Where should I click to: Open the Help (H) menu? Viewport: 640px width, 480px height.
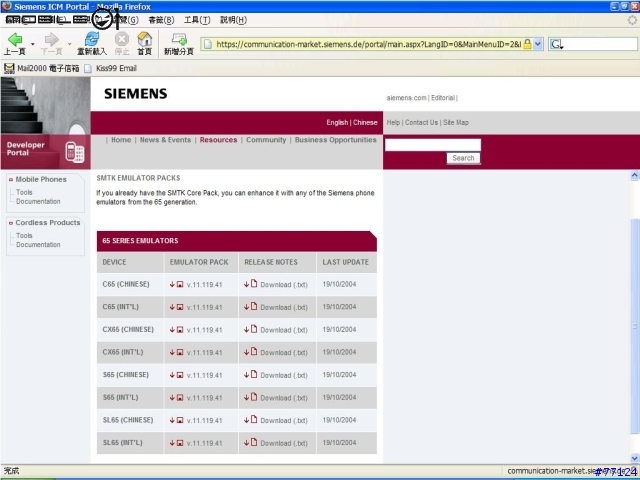click(x=233, y=20)
